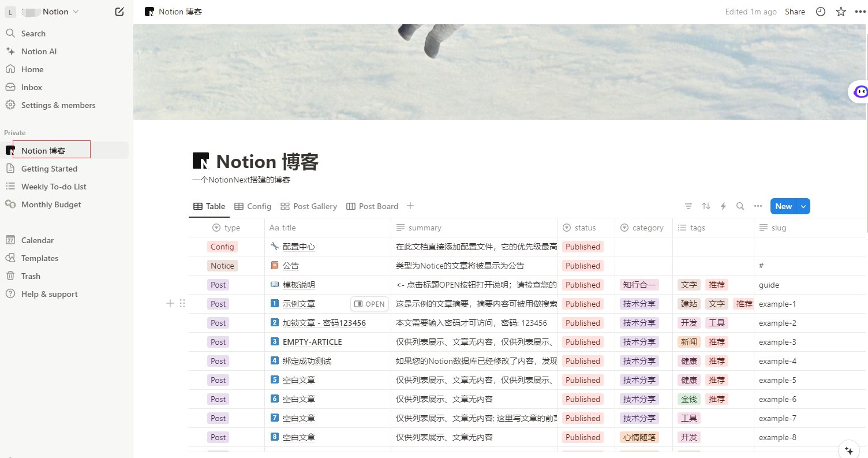Switch to Post Gallery view tab
This screenshot has height=458, width=868.
[x=309, y=206]
